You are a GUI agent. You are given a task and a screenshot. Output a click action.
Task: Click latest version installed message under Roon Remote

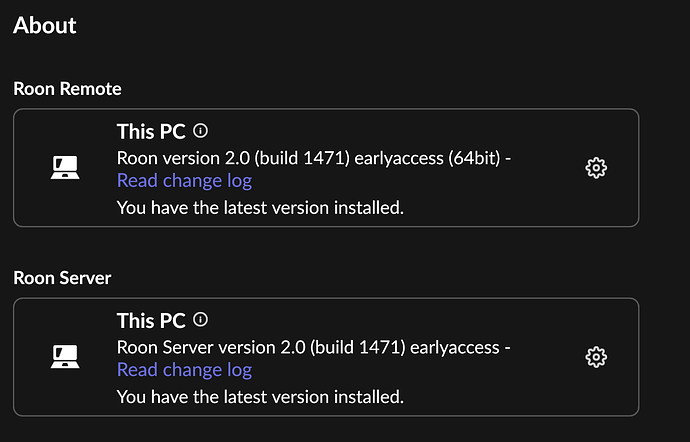pos(260,208)
